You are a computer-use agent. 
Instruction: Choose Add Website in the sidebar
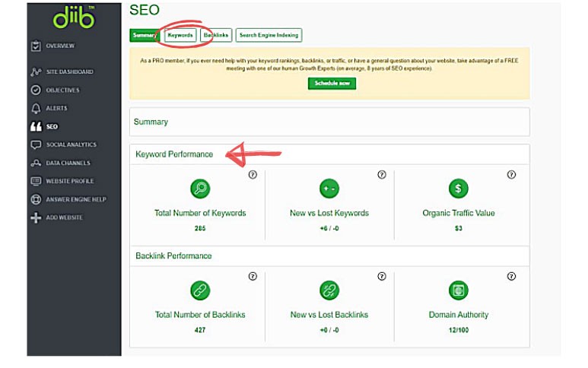pos(64,217)
